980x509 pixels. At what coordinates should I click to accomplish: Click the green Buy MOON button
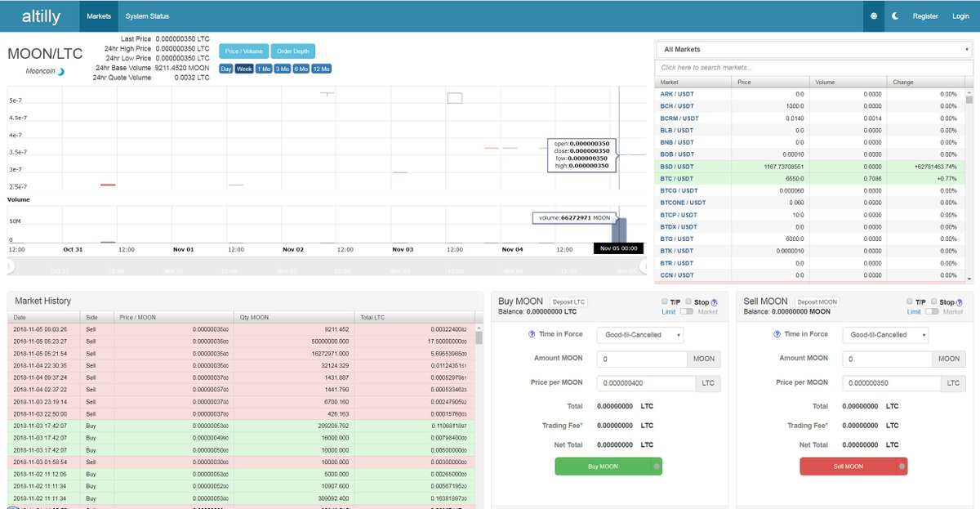[608, 466]
